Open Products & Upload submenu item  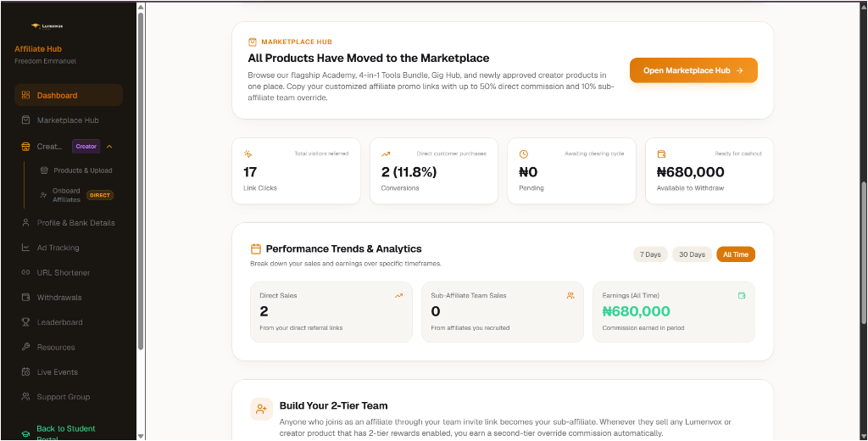77,170
